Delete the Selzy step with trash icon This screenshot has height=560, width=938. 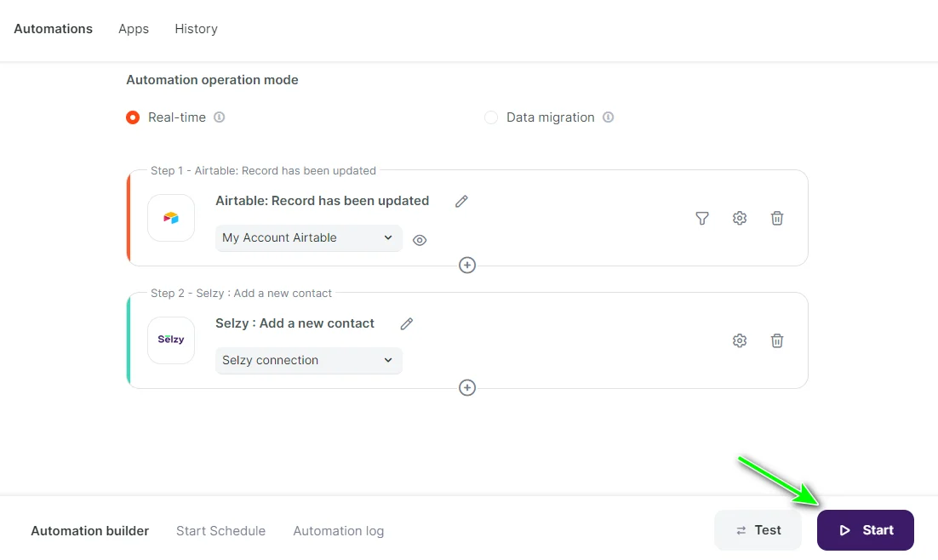(x=777, y=341)
